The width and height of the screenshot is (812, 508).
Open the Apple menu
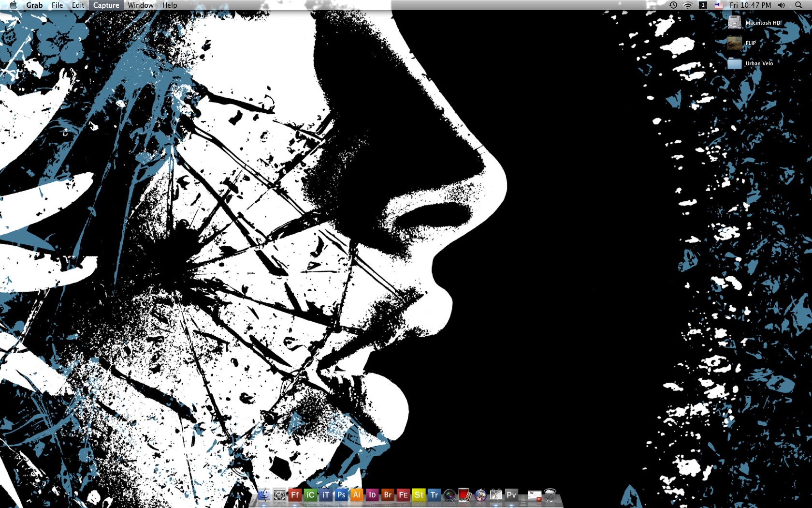click(13, 5)
